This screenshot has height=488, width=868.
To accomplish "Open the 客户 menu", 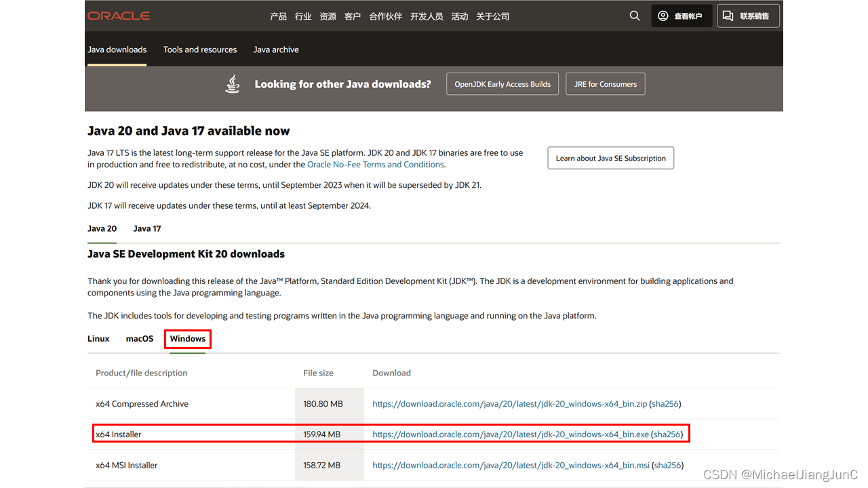I will pyautogui.click(x=353, y=16).
